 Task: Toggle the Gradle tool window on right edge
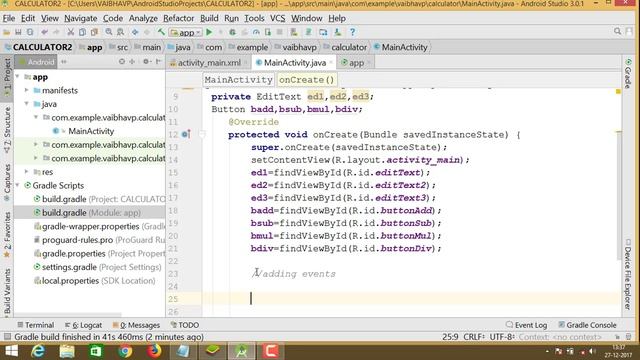[x=628, y=73]
